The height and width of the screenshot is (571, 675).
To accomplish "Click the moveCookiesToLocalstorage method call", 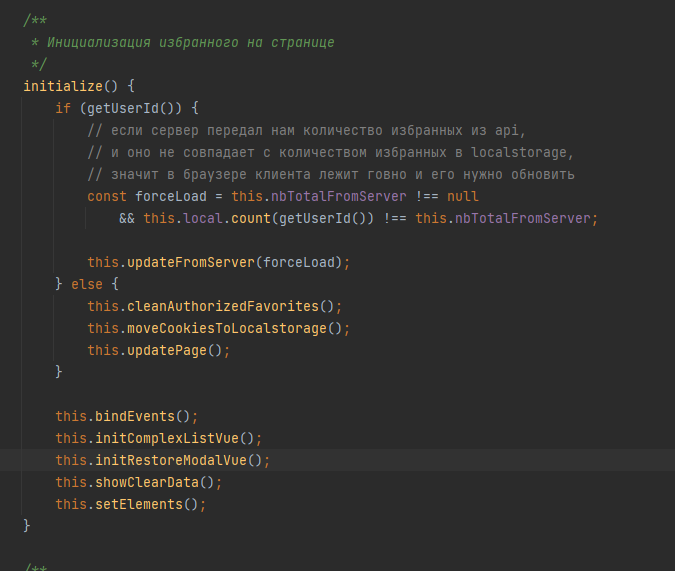I will tap(227, 328).
